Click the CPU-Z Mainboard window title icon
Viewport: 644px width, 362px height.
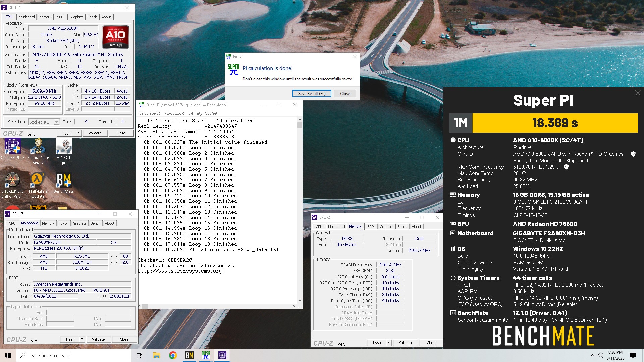coord(7,214)
